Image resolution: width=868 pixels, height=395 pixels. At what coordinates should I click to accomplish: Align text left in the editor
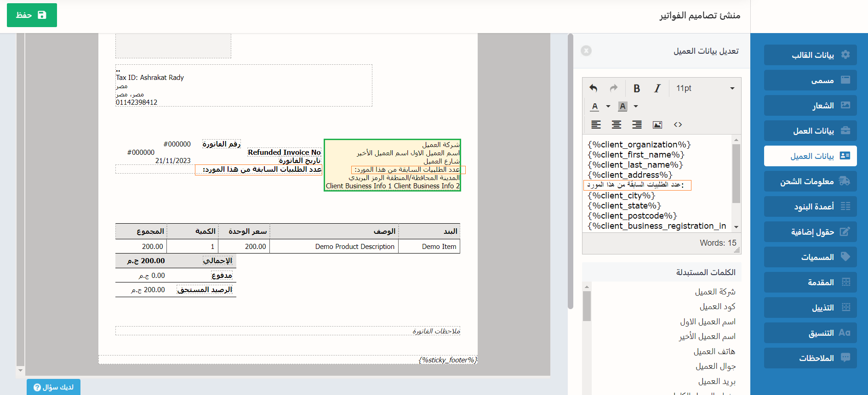click(596, 124)
